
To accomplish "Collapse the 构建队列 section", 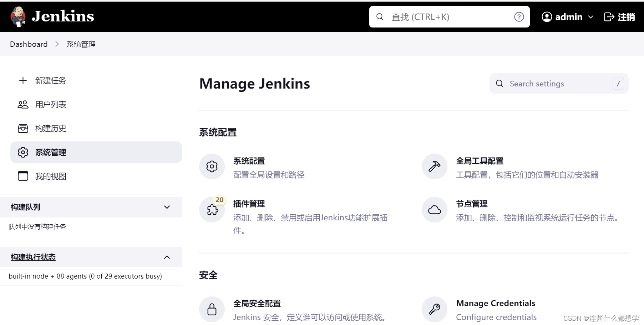I will point(166,207).
